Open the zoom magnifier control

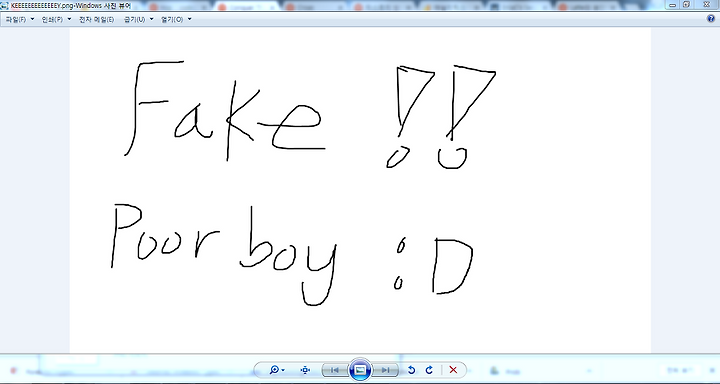(277, 370)
